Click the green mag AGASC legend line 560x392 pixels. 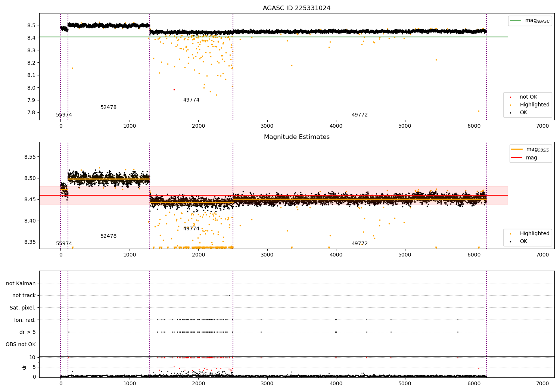click(x=516, y=21)
